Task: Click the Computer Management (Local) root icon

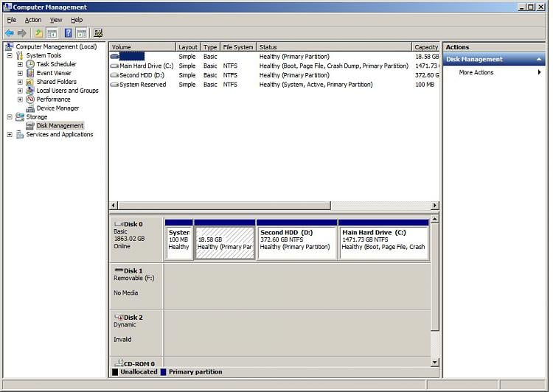Action: 10,46
